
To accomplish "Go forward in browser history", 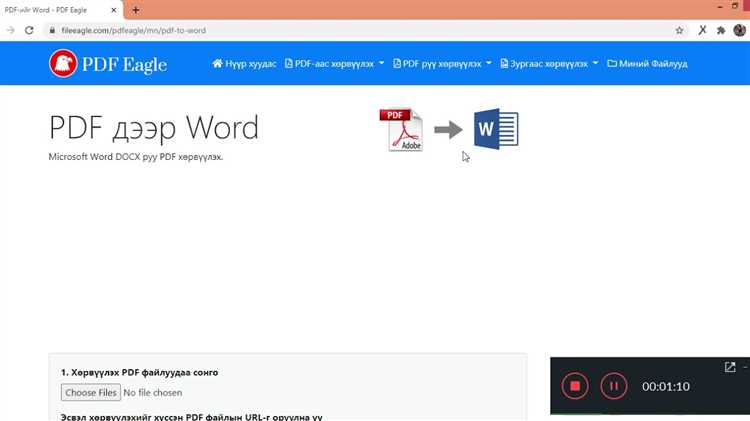I will click(10, 30).
